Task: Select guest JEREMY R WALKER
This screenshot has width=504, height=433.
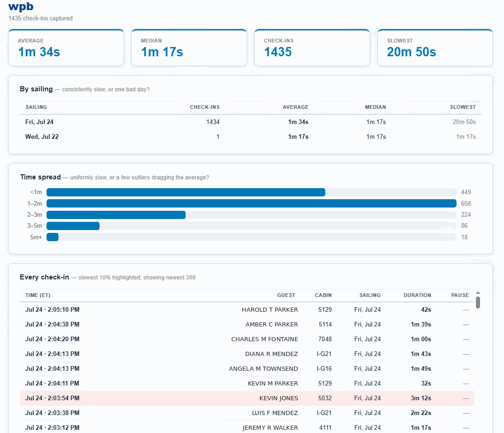Action: pos(270,428)
